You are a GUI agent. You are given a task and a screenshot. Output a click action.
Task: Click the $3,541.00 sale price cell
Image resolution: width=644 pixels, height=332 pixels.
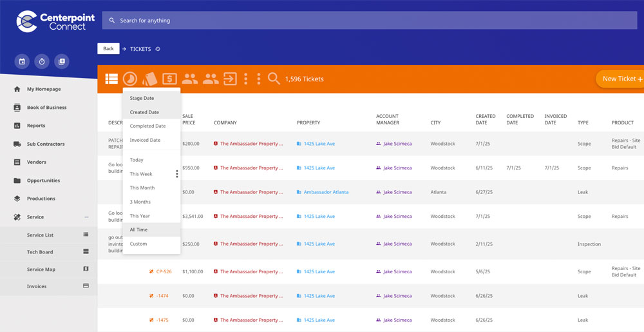click(x=193, y=216)
